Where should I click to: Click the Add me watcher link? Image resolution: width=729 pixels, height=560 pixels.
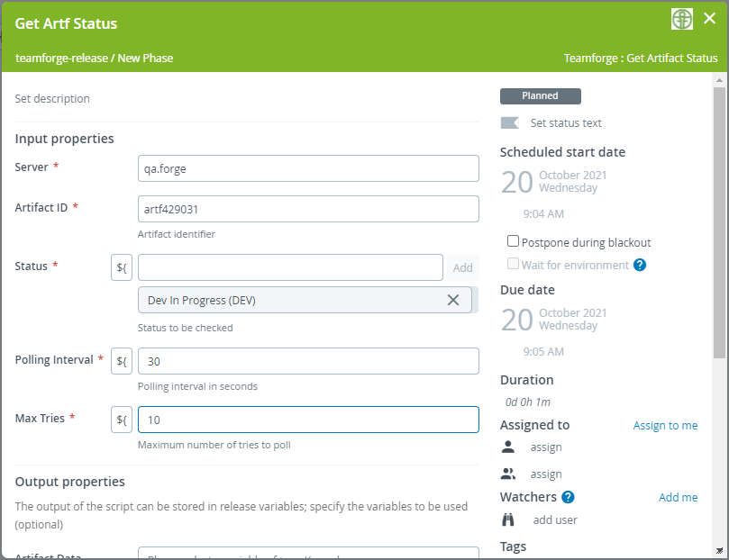tap(678, 497)
